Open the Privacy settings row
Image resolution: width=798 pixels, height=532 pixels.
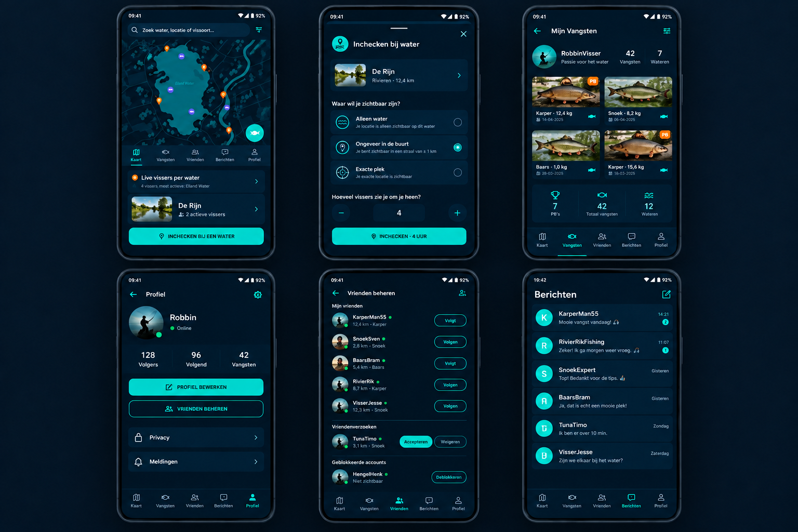pos(196,437)
